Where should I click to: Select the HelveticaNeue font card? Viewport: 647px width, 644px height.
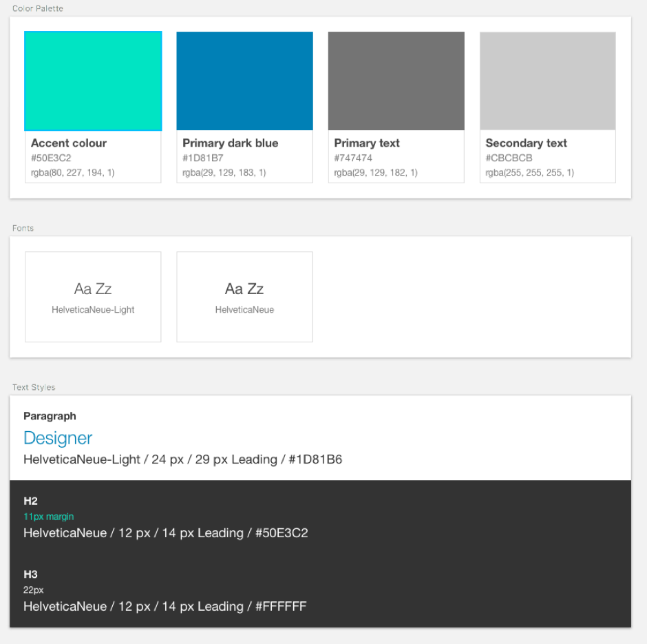(244, 296)
